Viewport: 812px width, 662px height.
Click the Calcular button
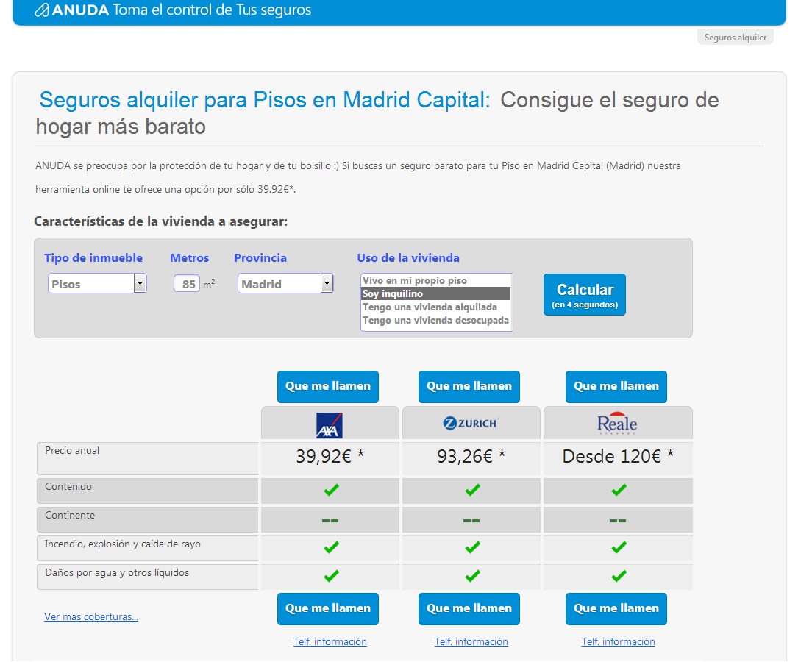tap(585, 295)
